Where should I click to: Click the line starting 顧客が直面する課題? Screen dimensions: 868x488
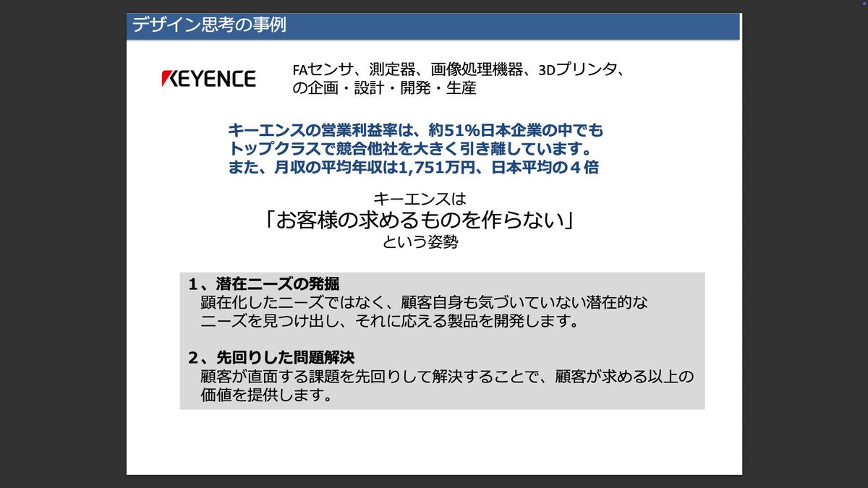(x=447, y=377)
